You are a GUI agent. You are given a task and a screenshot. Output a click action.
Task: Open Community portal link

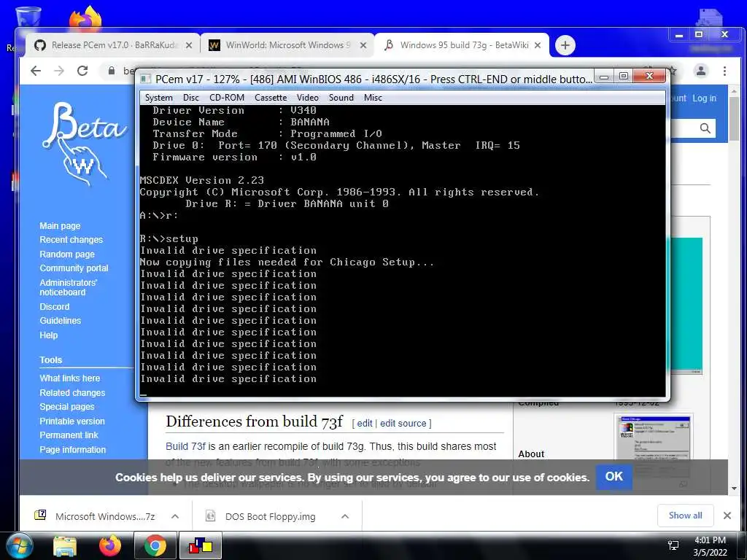click(74, 268)
